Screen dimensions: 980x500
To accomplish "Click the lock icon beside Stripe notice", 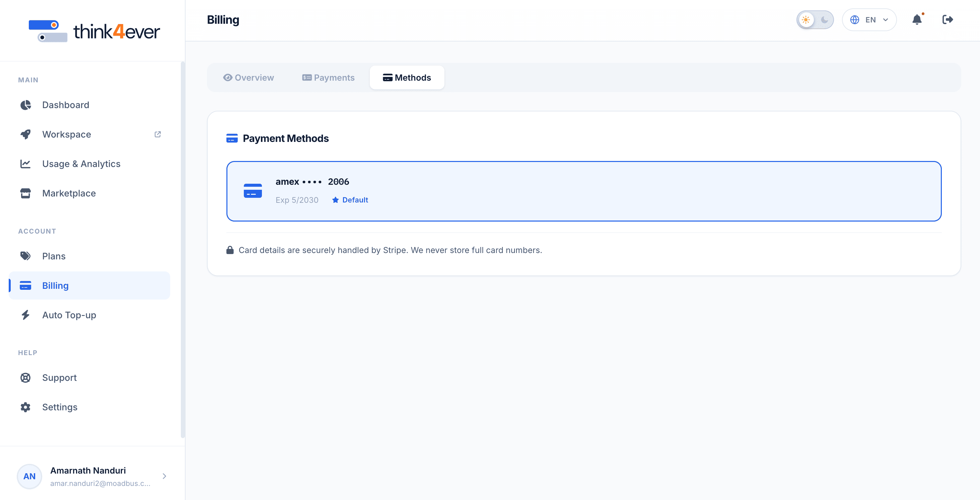I will (230, 250).
